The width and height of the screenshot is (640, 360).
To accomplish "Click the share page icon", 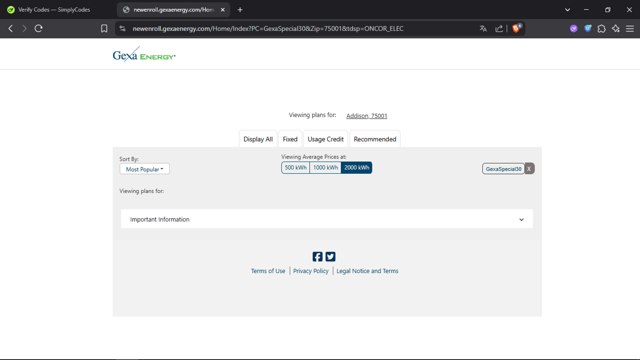I will (x=499, y=29).
